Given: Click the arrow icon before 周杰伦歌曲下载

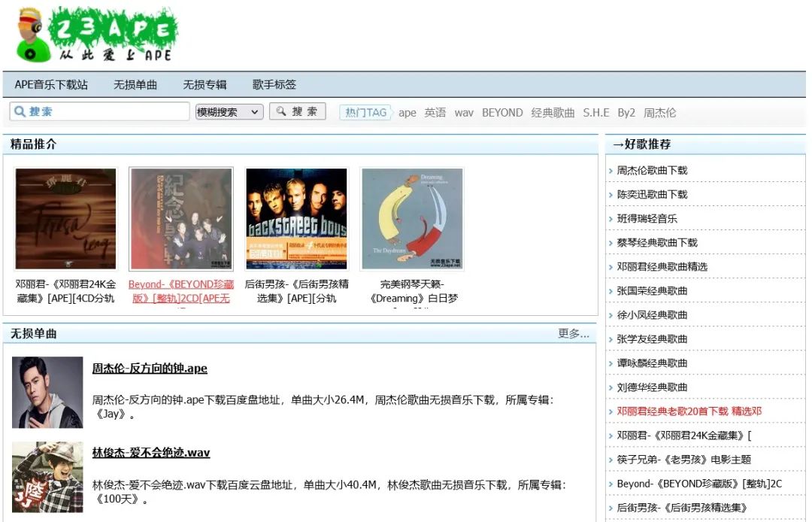Looking at the screenshot, I should pyautogui.click(x=611, y=169).
